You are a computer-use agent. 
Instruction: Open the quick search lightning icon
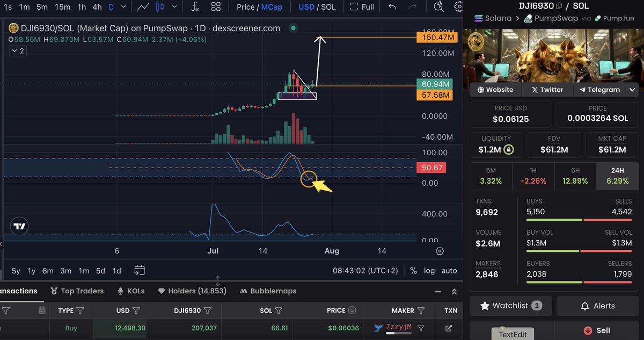pos(438,7)
